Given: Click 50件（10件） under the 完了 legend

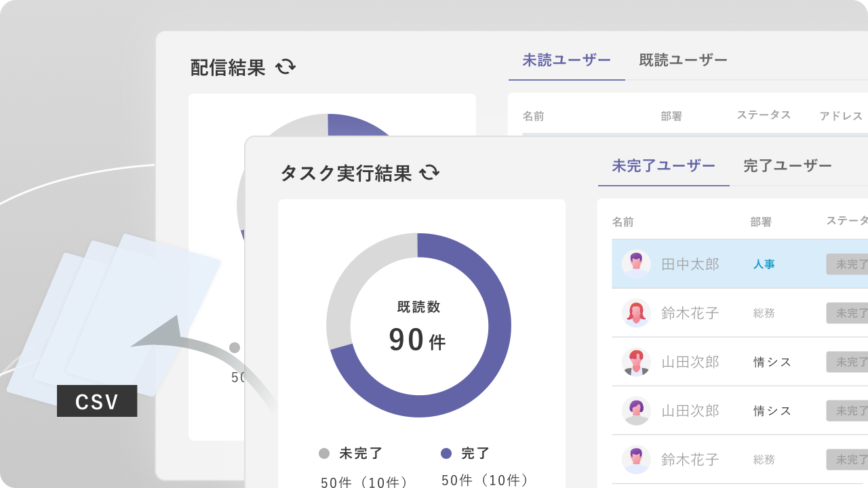Looking at the screenshot, I should (x=485, y=481).
